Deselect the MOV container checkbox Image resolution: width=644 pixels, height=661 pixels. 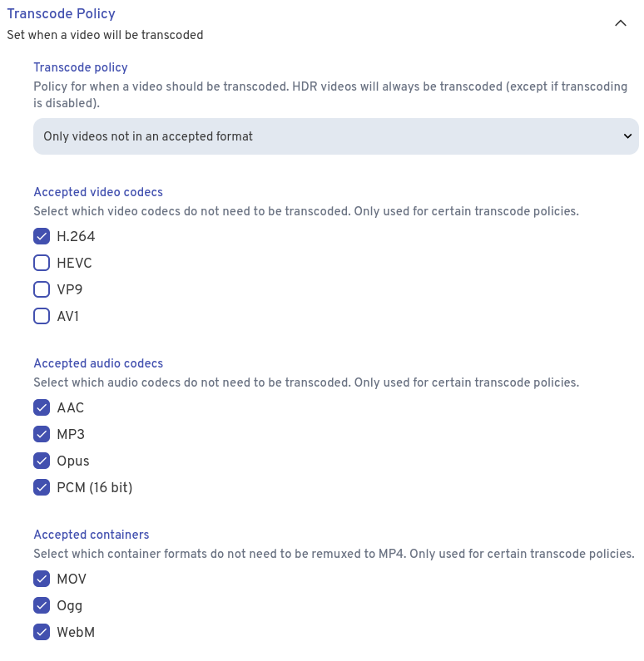pos(42,580)
